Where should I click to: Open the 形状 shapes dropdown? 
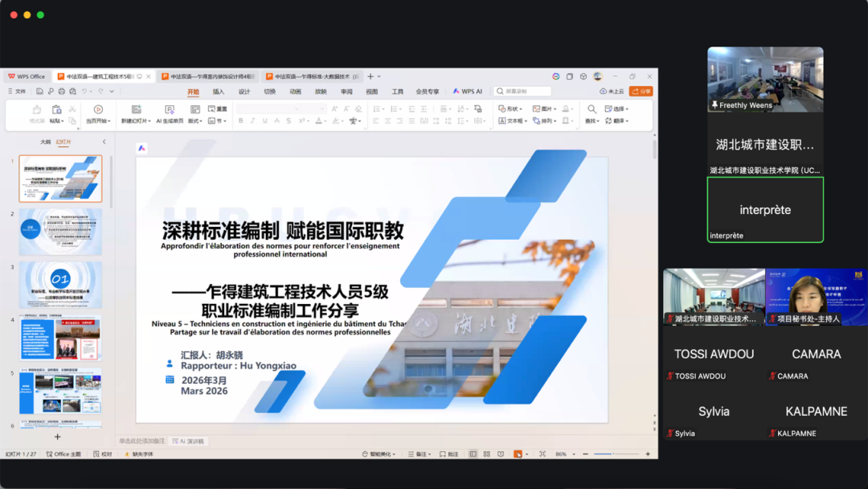coord(510,109)
